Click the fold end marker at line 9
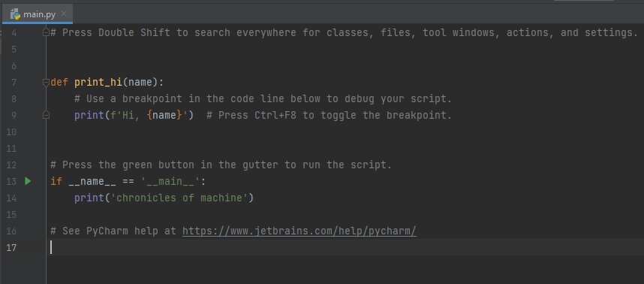This screenshot has width=644, height=284. pyautogui.click(x=46, y=116)
